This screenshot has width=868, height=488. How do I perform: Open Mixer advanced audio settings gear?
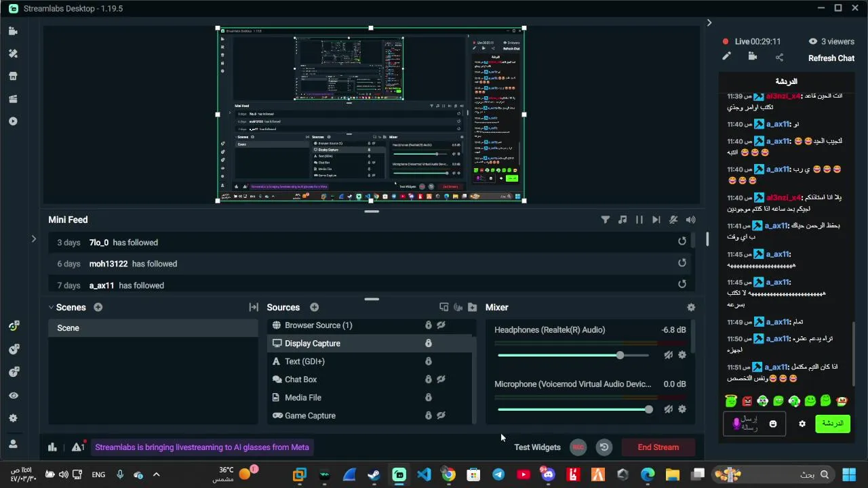pos(691,307)
